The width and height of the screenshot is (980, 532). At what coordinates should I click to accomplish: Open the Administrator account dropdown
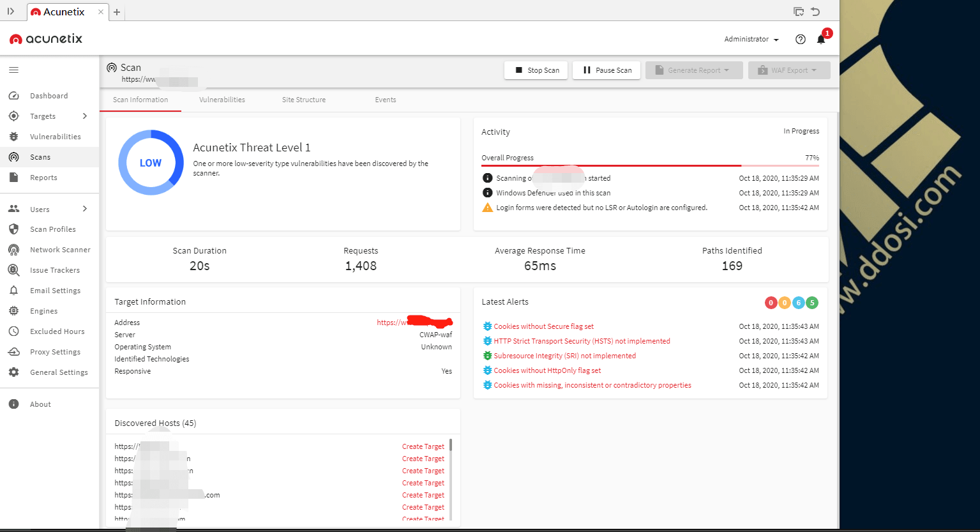tap(751, 40)
